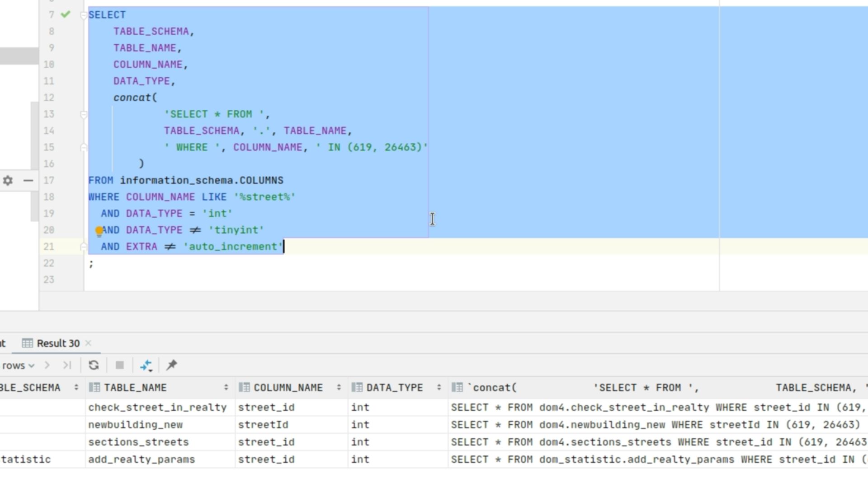Select the generated query for dom_statistic.add_realty_params

pos(658,460)
